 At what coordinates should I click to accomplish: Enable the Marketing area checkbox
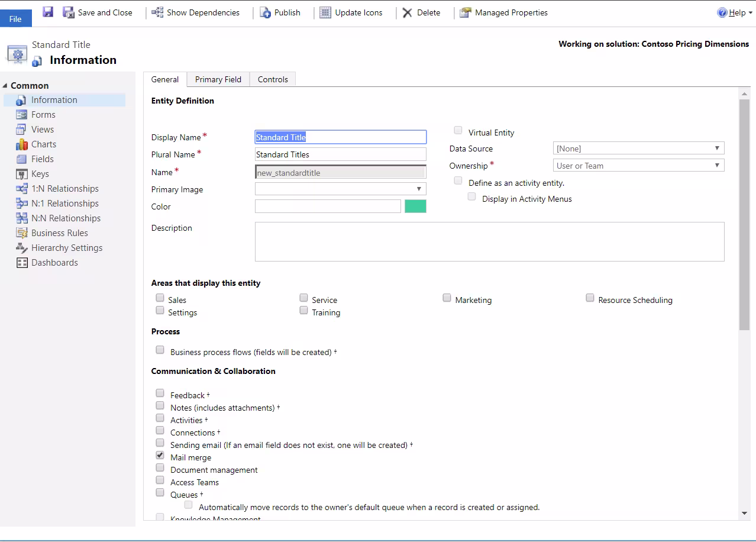(447, 298)
